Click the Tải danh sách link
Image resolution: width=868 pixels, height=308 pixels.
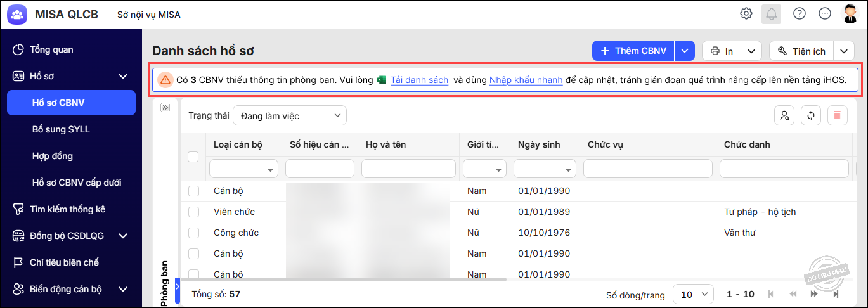pyautogui.click(x=419, y=80)
